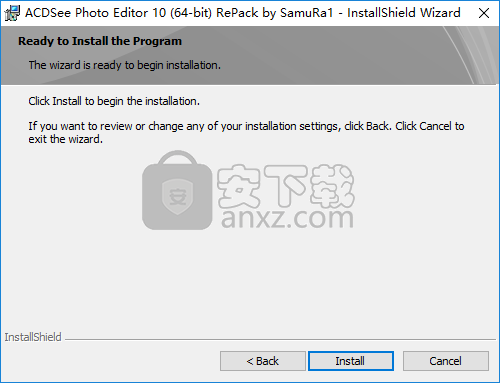Go back with the < Back button
The height and width of the screenshot is (383, 500).
[263, 361]
